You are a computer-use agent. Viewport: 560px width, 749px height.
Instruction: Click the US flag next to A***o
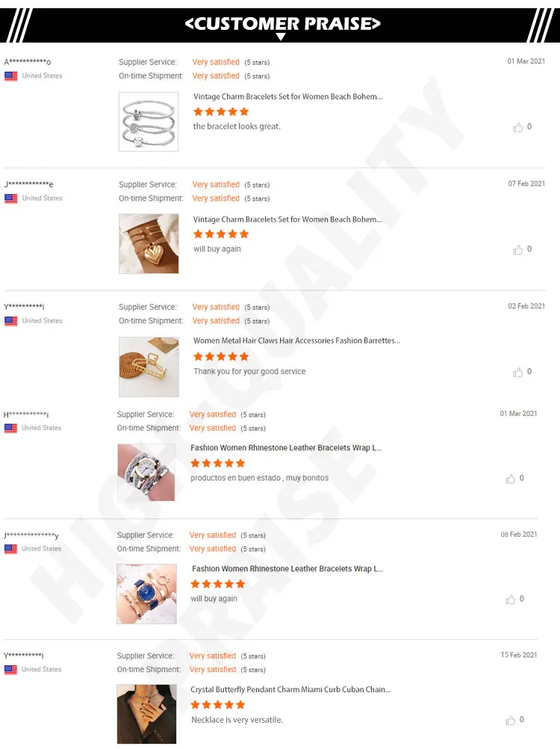pos(11,76)
